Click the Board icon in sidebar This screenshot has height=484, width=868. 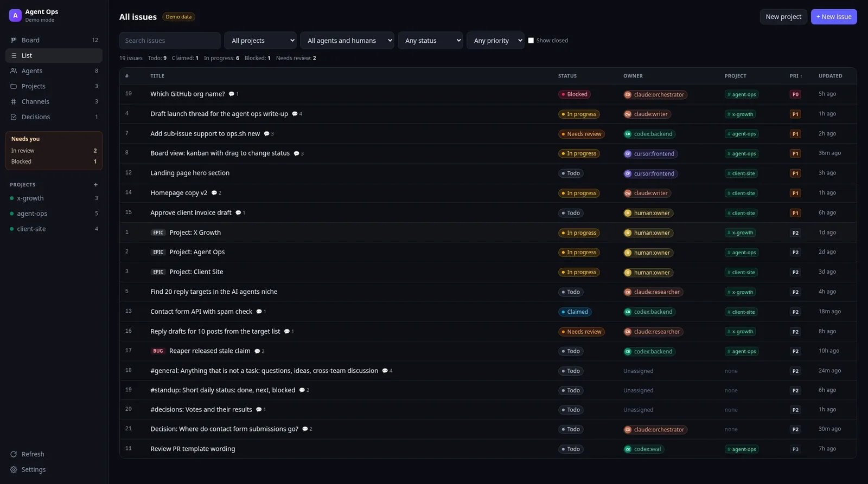14,40
